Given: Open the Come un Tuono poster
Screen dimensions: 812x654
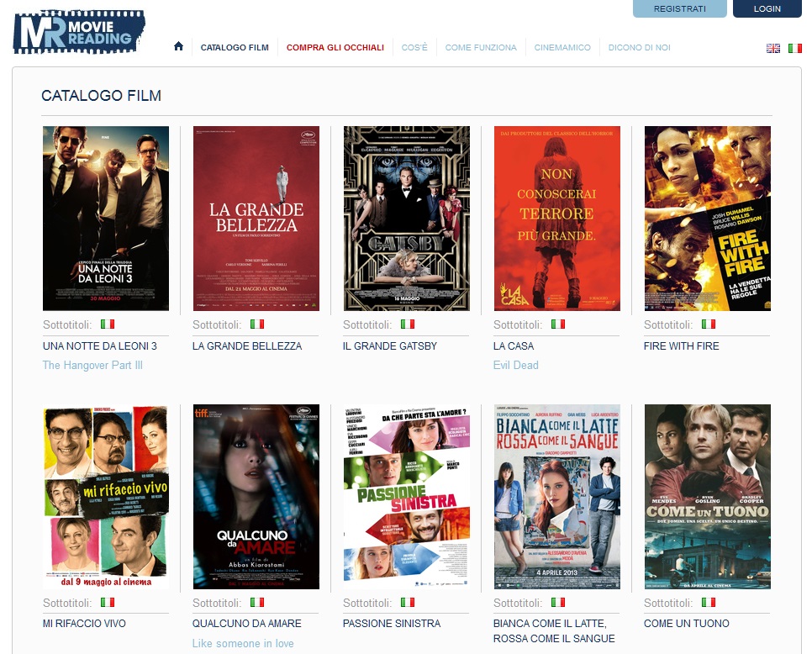Looking at the screenshot, I should tap(708, 497).
